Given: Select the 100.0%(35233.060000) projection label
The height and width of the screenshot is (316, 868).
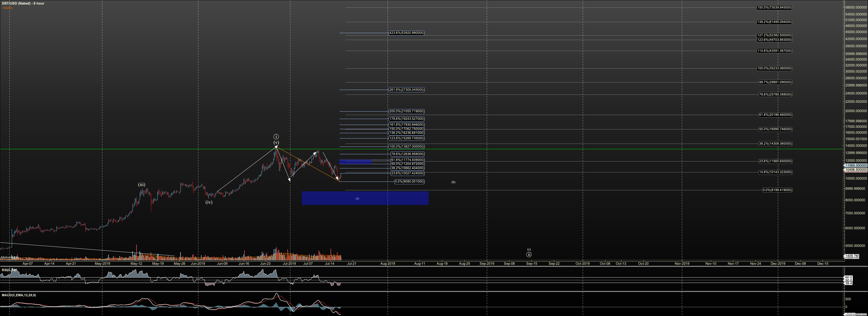Looking at the screenshot, I should (774, 69).
